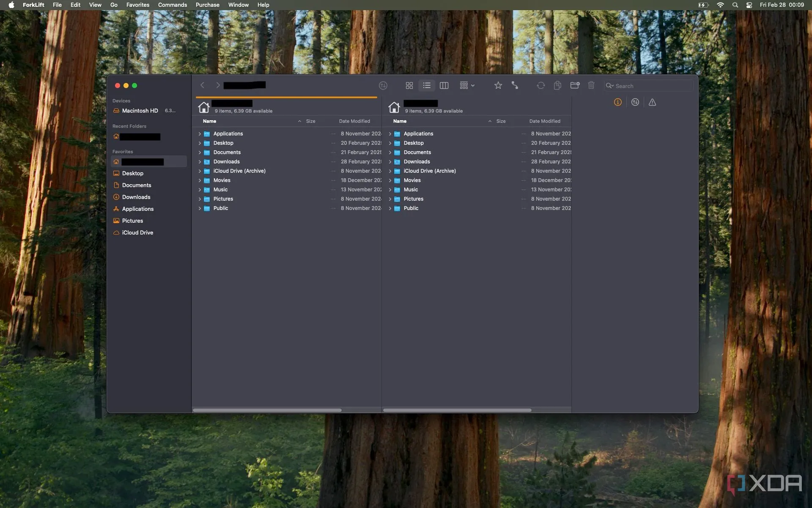The height and width of the screenshot is (508, 812).
Task: Expand Pictures folder in the right pane
Action: [x=390, y=199]
